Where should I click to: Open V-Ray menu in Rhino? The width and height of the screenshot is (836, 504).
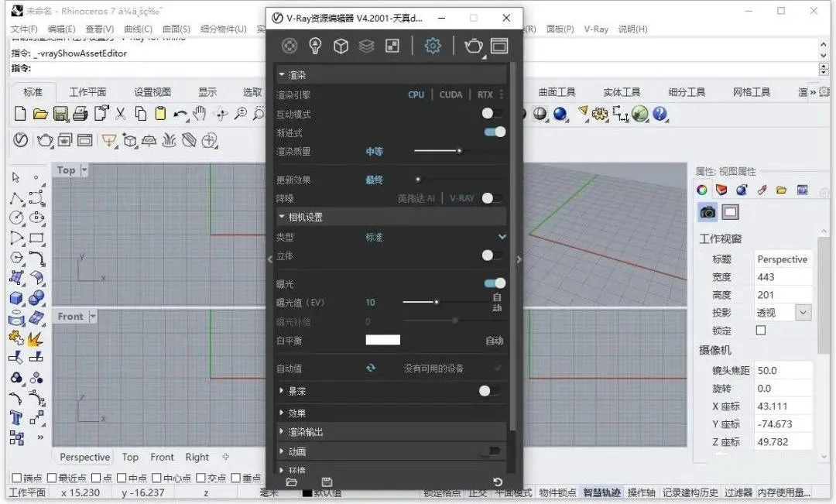(596, 29)
